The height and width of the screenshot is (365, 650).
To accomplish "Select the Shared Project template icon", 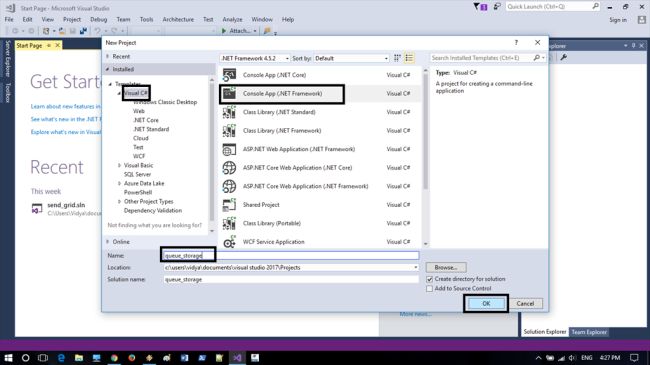I will pos(229,205).
